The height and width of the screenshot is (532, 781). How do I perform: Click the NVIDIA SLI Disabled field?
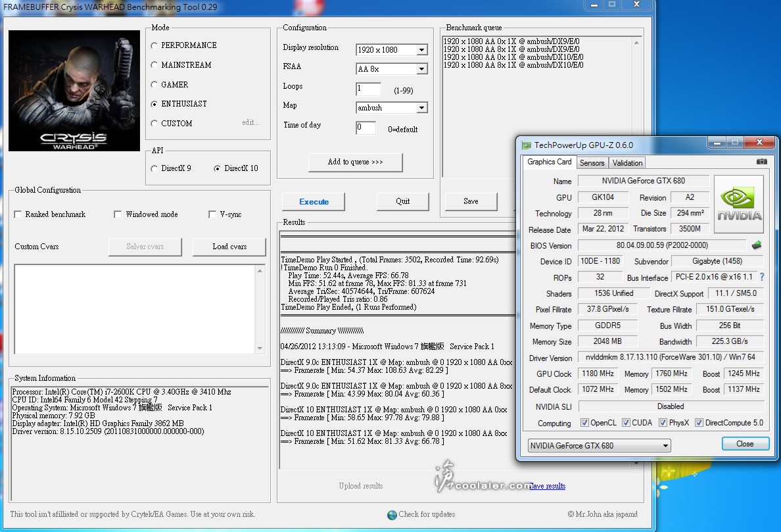671,406
